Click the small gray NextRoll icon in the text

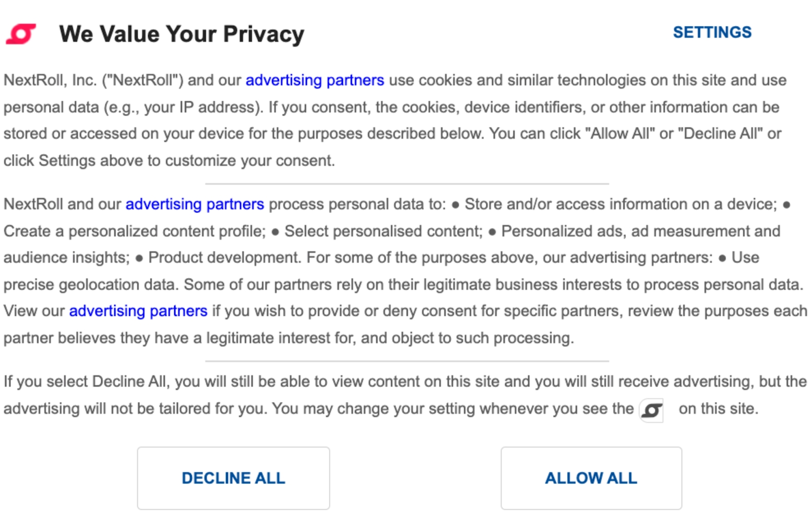click(652, 410)
